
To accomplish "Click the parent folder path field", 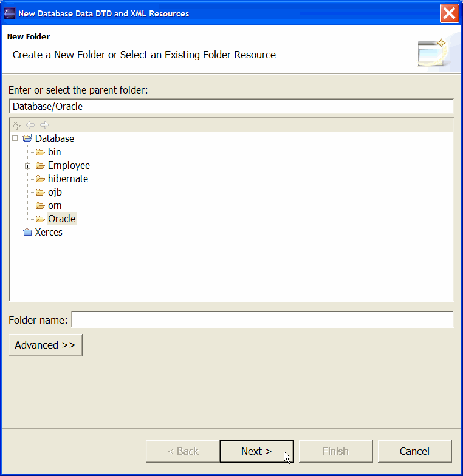I will pos(231,107).
